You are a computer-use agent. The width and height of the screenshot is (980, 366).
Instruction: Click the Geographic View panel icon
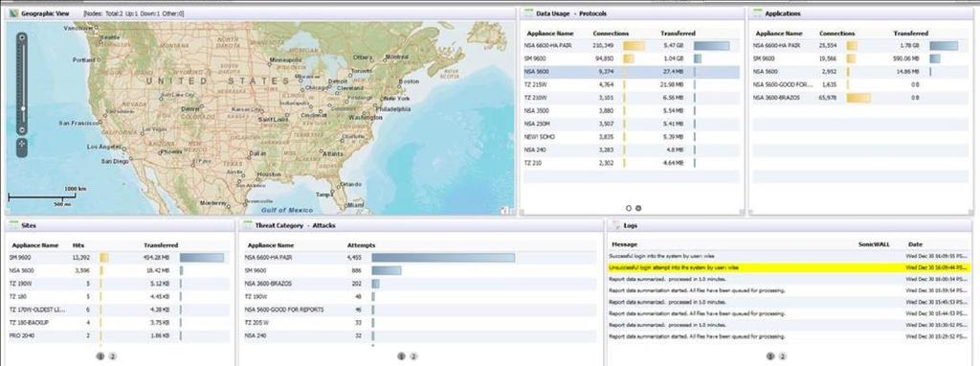[14, 13]
